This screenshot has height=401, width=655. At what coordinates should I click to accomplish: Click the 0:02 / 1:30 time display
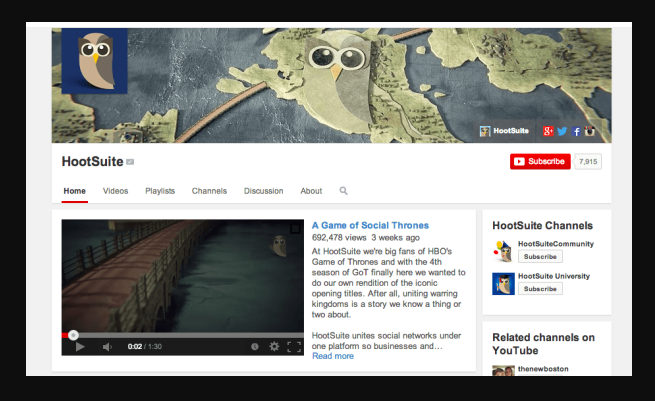pyautogui.click(x=145, y=347)
